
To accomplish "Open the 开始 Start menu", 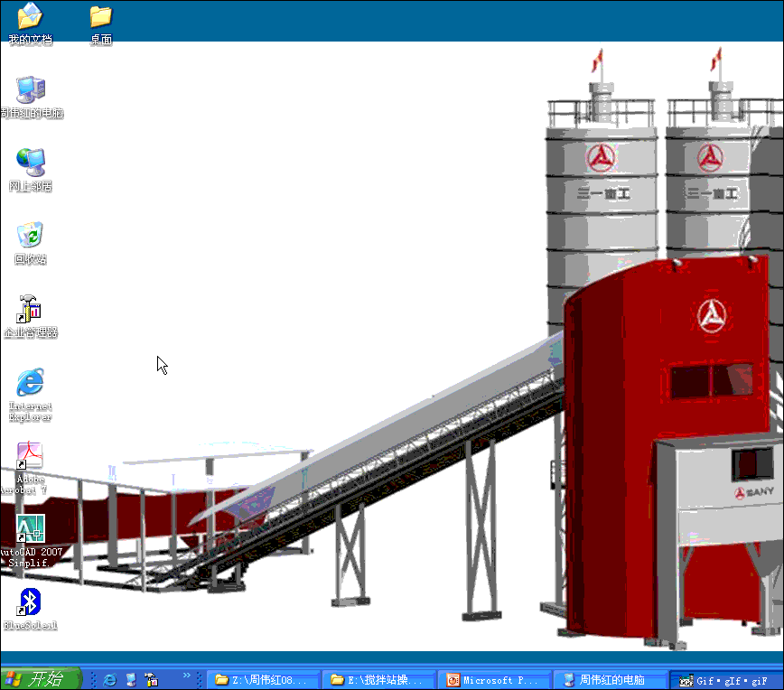I will 40,679.
